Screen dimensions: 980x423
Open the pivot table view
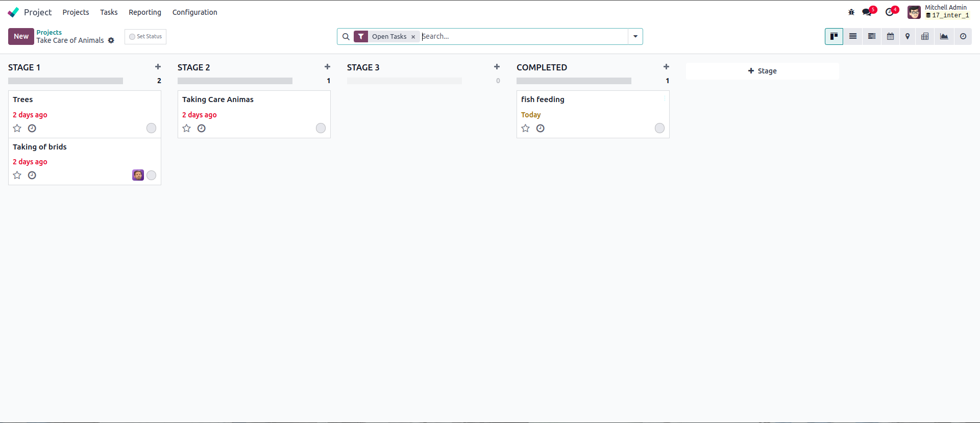pyautogui.click(x=925, y=36)
